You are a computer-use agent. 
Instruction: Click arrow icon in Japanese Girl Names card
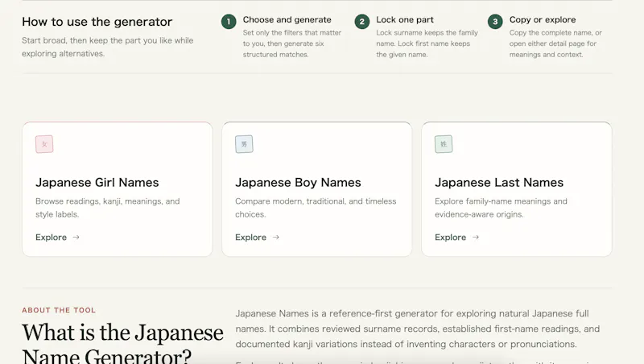coord(76,237)
